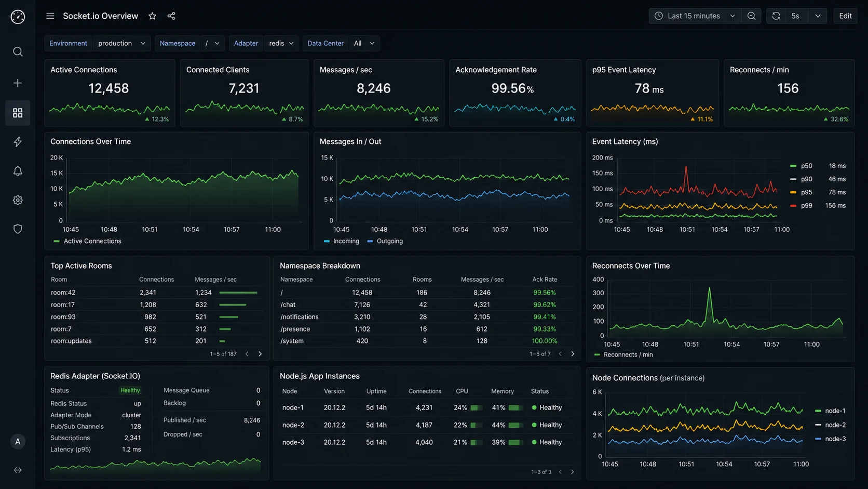Open the shield admin icon in sidebar
Viewport: 868px width, 489px height.
click(x=18, y=229)
